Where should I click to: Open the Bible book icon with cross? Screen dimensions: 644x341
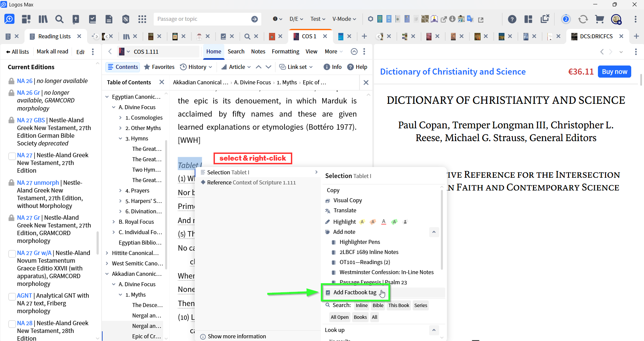pos(76,19)
